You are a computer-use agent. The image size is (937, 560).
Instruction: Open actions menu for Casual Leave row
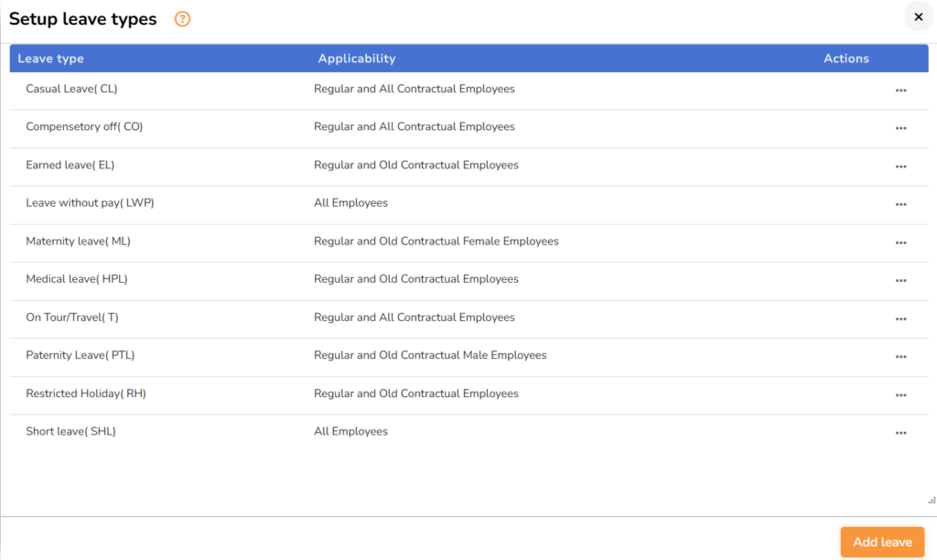(x=900, y=91)
